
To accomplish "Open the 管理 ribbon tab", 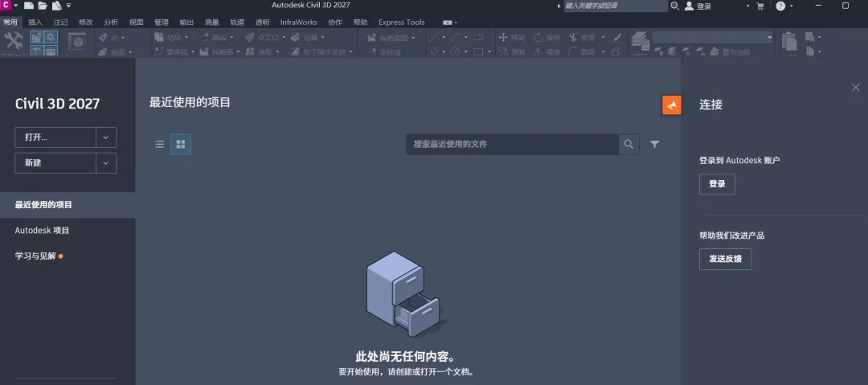I will pos(161,23).
